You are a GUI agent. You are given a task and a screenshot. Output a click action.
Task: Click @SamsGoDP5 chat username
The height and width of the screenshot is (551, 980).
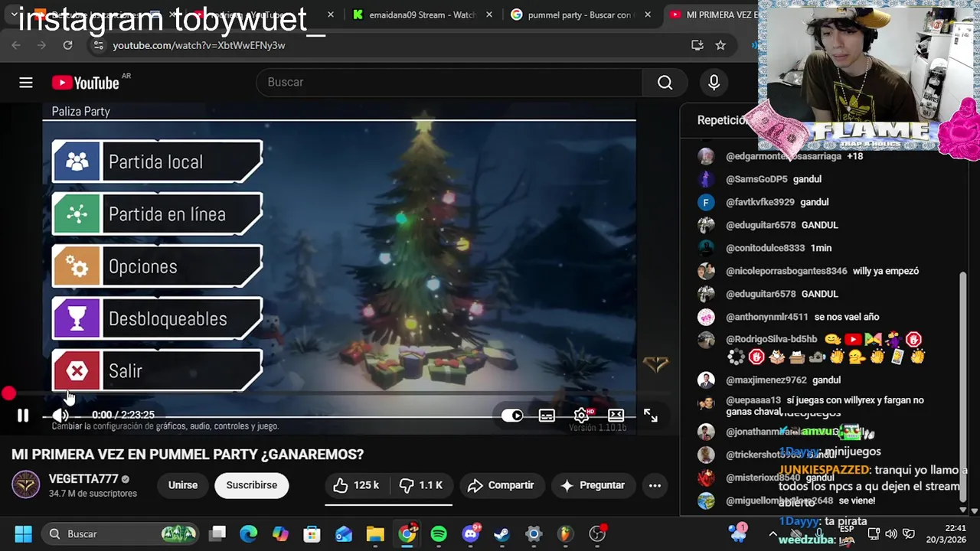(x=756, y=179)
